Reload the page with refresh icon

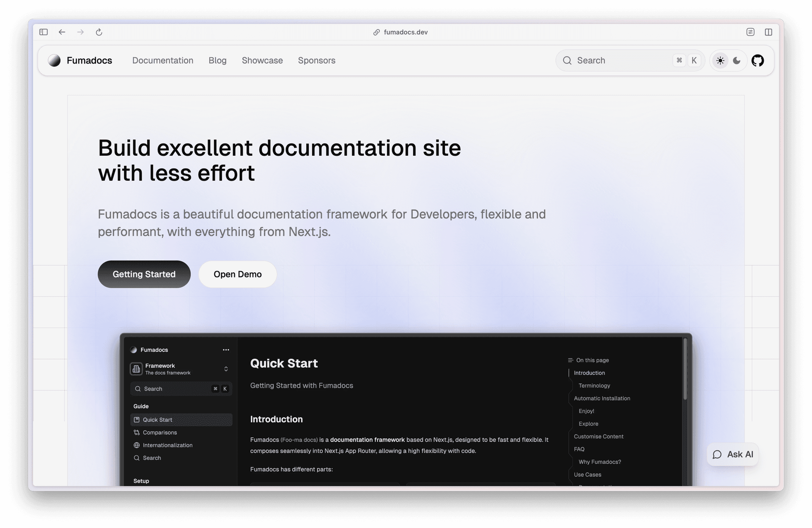tap(99, 32)
